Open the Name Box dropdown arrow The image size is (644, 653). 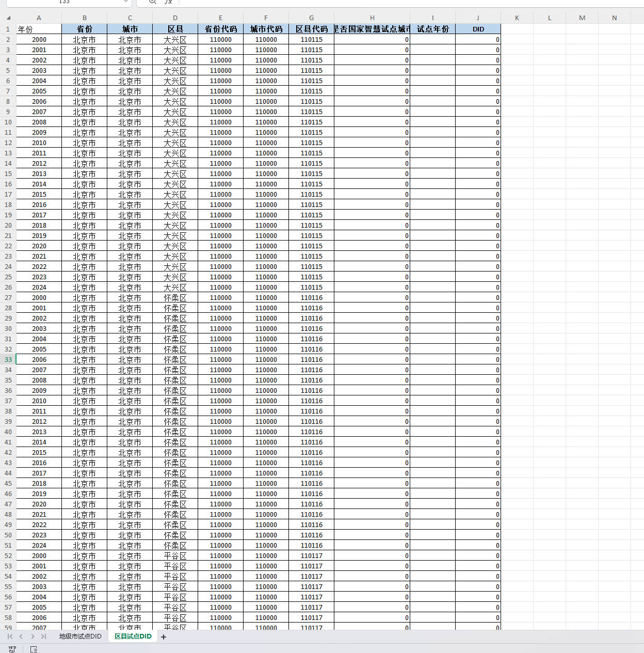click(x=126, y=2)
